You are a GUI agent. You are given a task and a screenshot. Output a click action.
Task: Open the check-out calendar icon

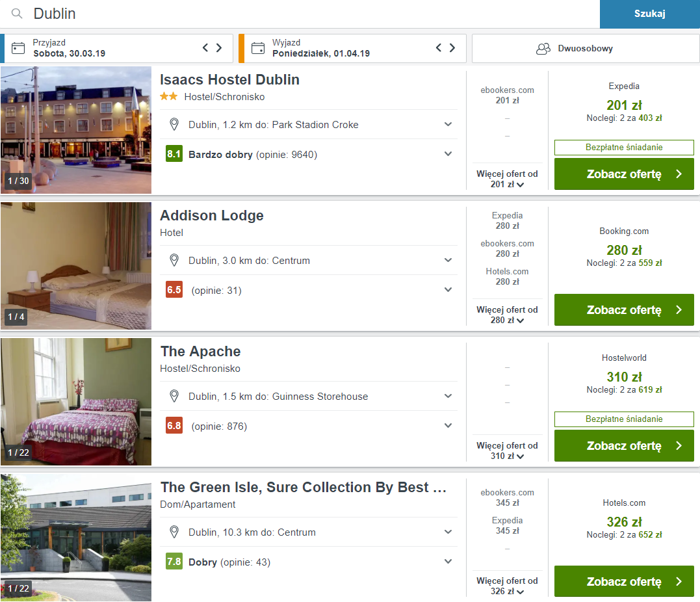coord(258,48)
